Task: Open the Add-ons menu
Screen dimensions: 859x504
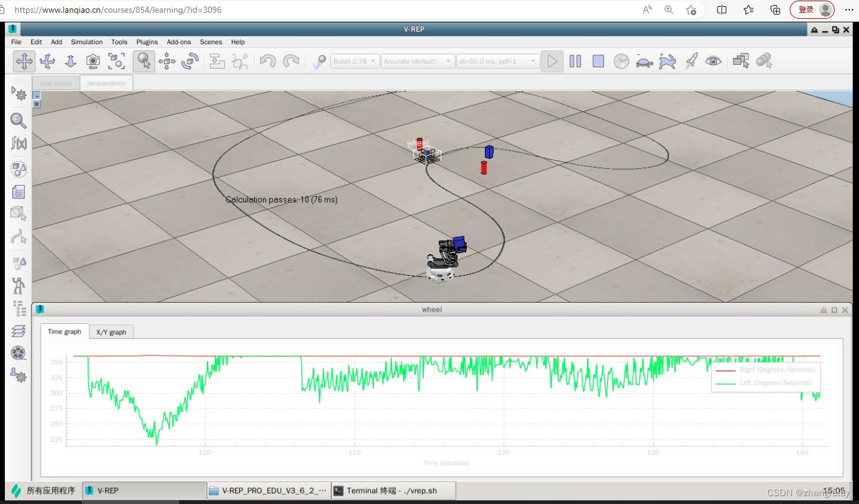Action: (179, 42)
